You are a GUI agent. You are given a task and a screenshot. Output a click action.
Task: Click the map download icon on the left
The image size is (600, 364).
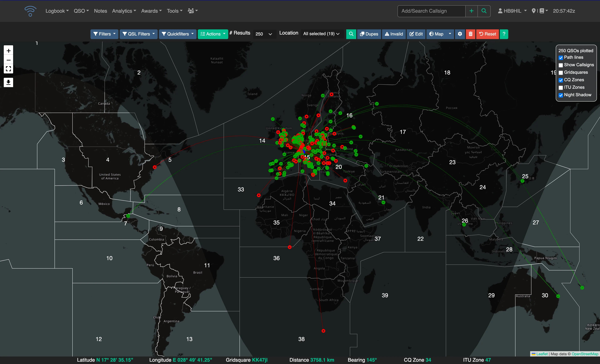(9, 82)
